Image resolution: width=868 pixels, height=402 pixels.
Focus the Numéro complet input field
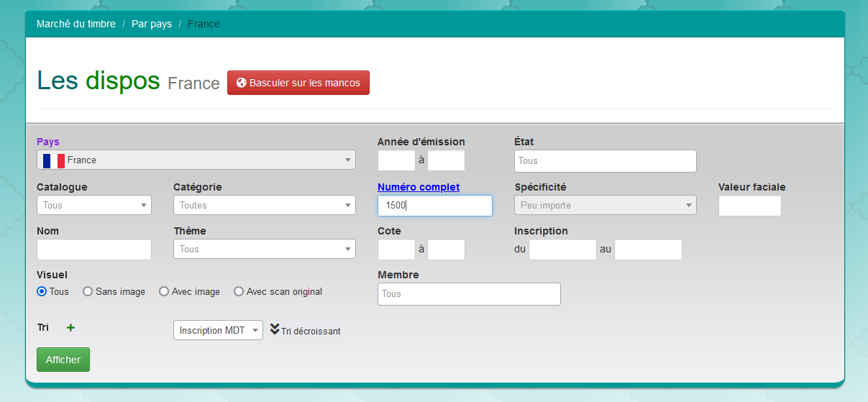[435, 205]
